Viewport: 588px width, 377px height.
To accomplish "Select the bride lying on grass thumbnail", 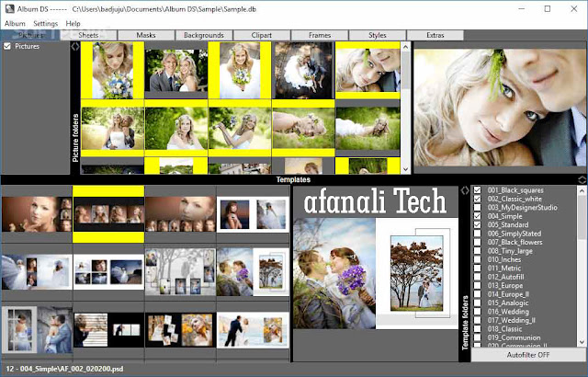I will point(367,129).
